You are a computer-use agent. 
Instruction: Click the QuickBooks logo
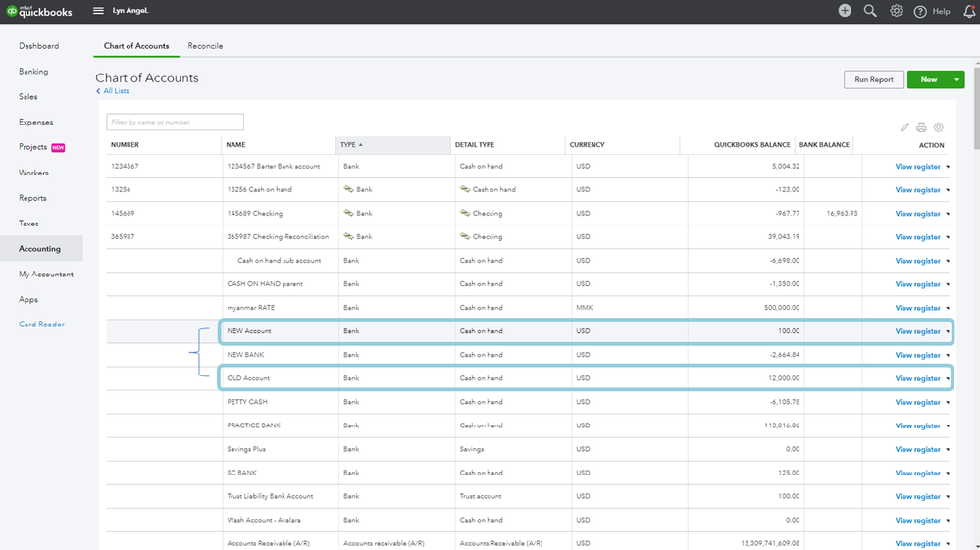[x=39, y=11]
